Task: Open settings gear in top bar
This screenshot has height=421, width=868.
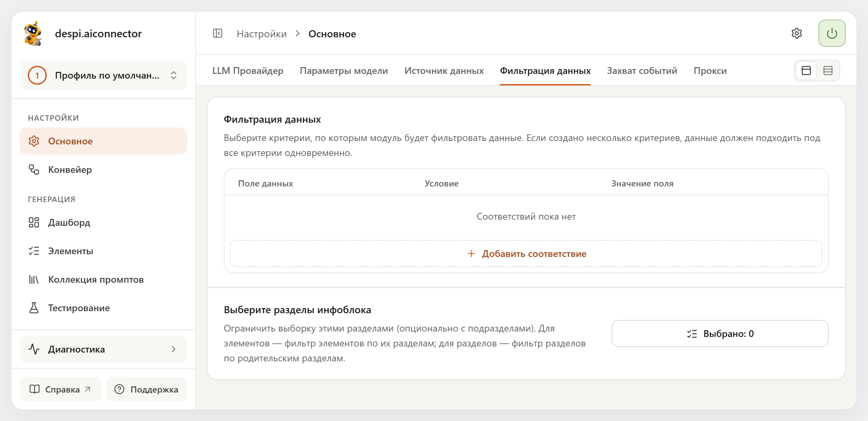Action: (x=796, y=34)
